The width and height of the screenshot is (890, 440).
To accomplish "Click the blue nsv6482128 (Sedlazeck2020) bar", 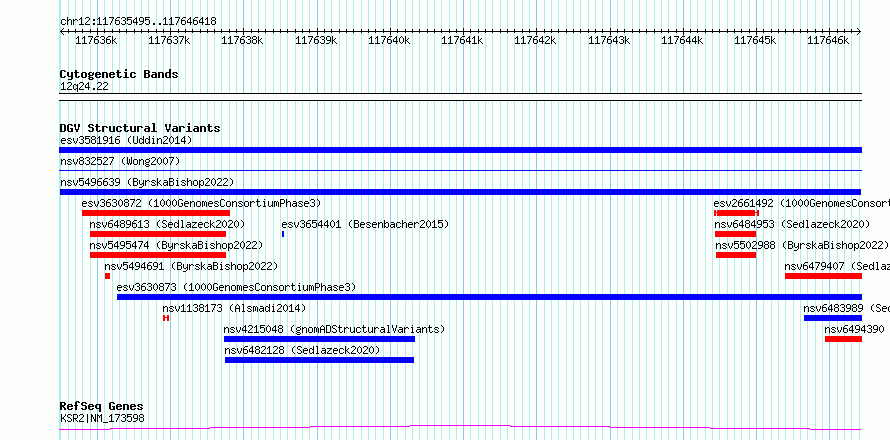I will click(320, 360).
